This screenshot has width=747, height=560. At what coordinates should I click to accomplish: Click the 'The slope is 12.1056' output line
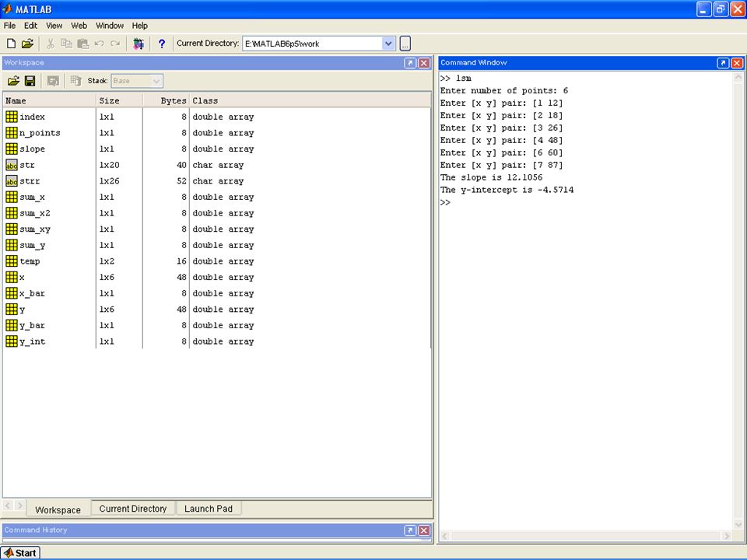[x=491, y=177]
